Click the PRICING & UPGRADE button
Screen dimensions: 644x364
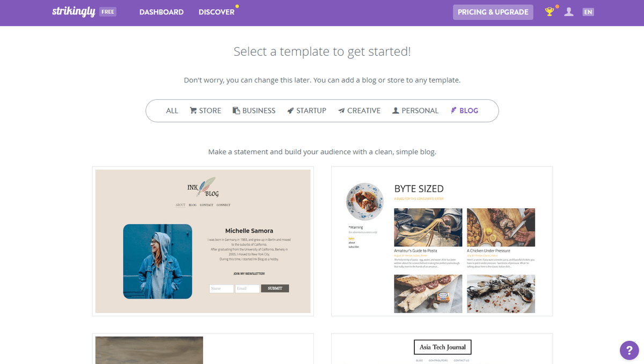tap(493, 12)
